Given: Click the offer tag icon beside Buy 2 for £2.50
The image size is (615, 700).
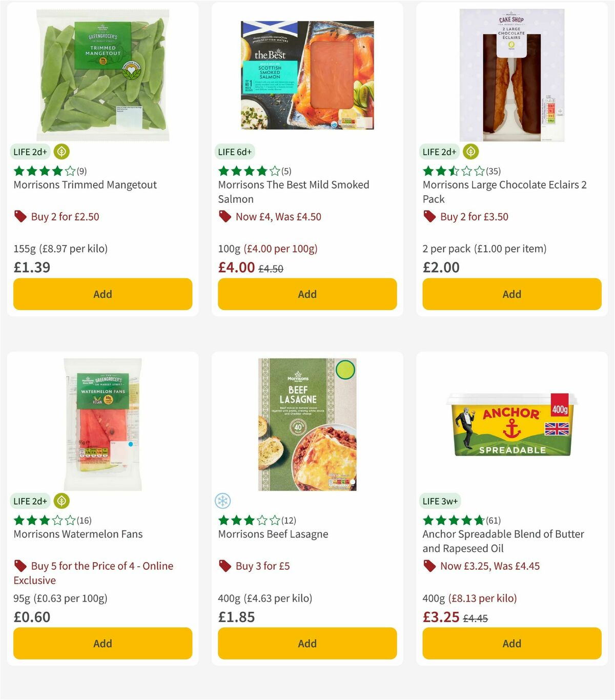Looking at the screenshot, I should pyautogui.click(x=20, y=216).
